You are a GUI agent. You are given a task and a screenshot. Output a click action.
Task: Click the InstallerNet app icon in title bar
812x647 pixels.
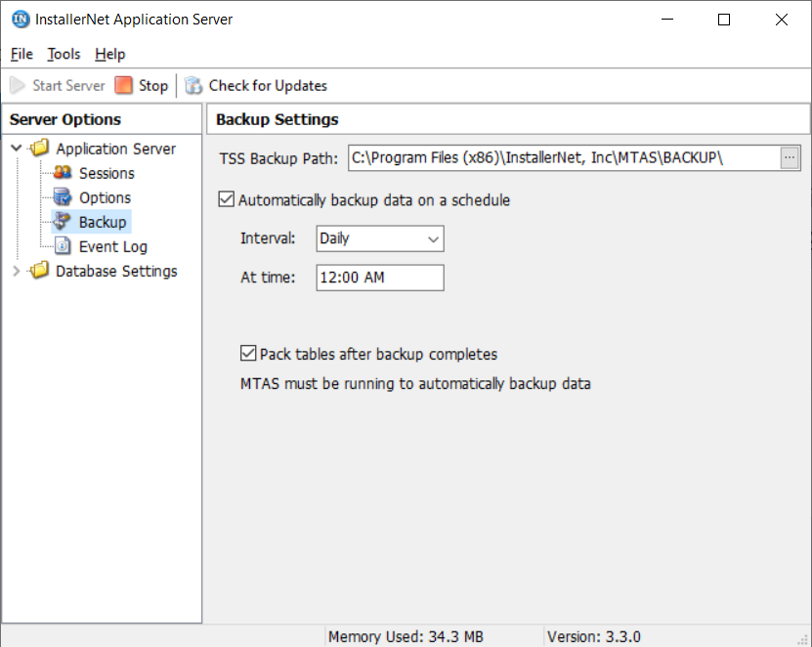coord(21,20)
